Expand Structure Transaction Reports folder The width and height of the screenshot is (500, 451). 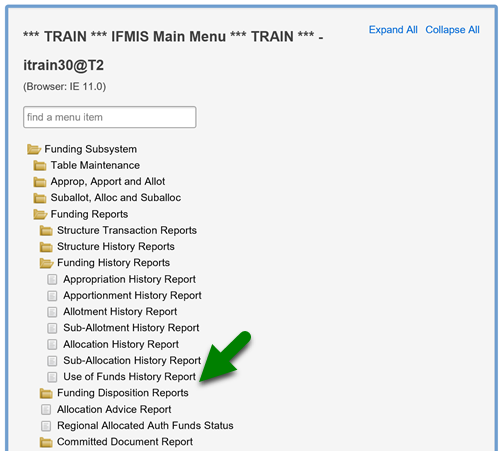pos(127,230)
